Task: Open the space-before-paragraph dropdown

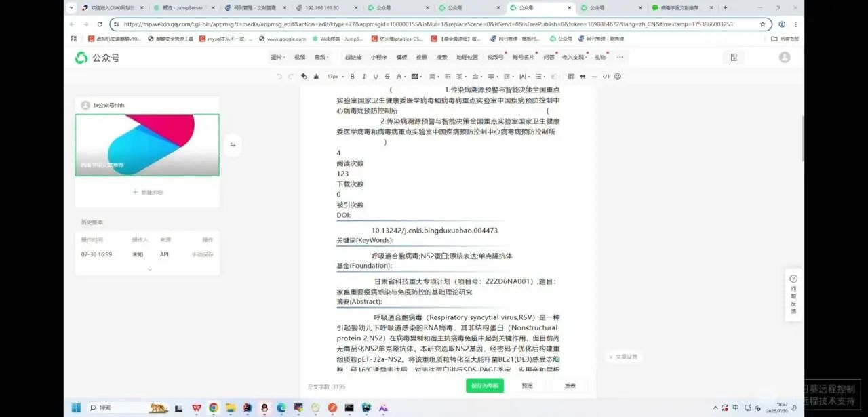Action: pyautogui.click(x=477, y=77)
